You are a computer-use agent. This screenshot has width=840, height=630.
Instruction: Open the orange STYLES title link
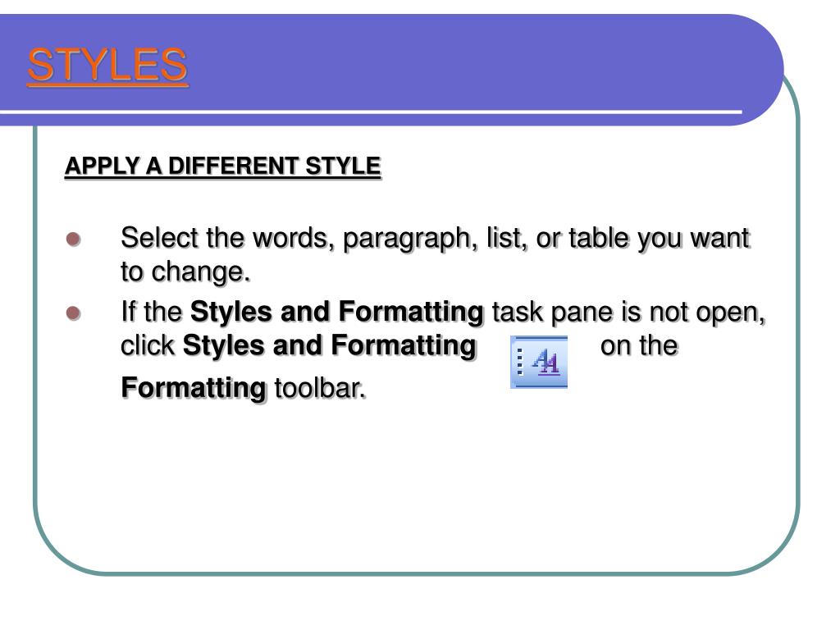[x=107, y=65]
